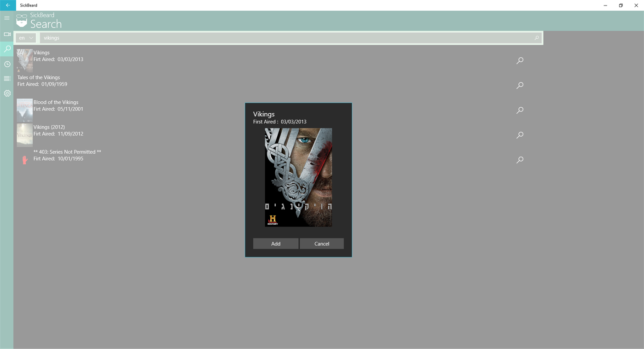The height and width of the screenshot is (349, 644).
Task: Restore down the SickBeard window
Action: [621, 5]
